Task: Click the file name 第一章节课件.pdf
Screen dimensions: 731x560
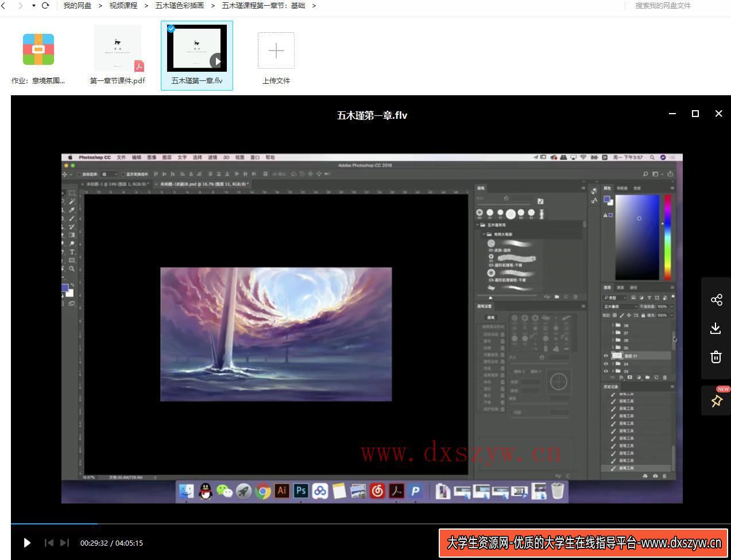Action: pos(118,81)
